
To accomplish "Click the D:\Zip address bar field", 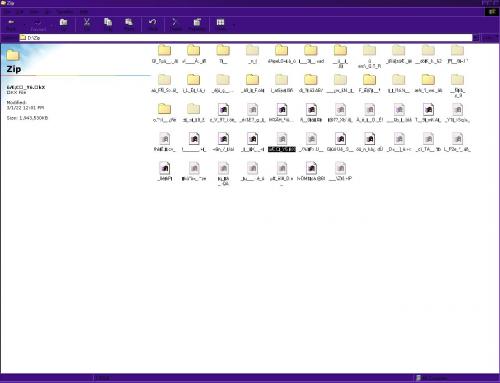I will point(246,38).
